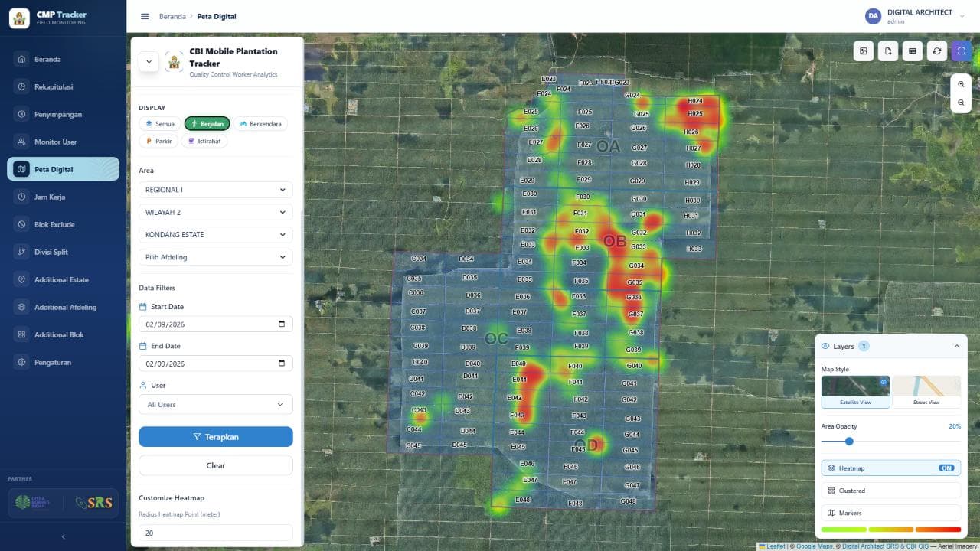Switch map style to Street View thumbnail

tap(926, 391)
